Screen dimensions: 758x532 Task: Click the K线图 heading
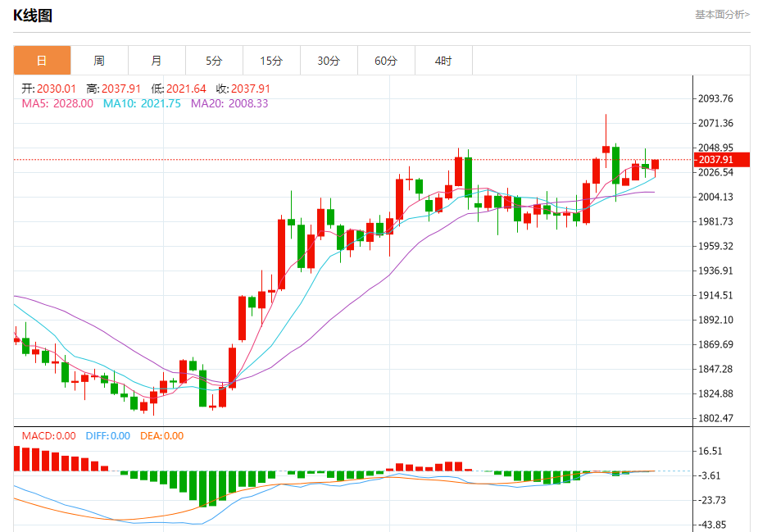tap(33, 16)
